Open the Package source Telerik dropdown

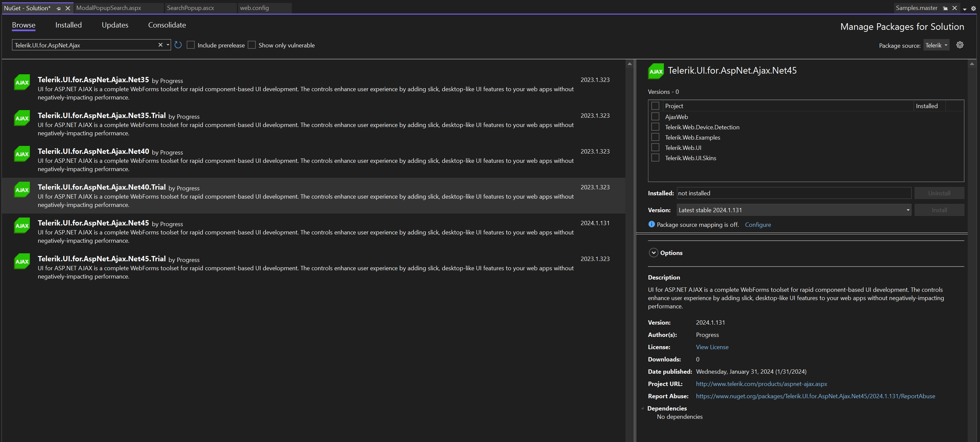click(x=936, y=45)
